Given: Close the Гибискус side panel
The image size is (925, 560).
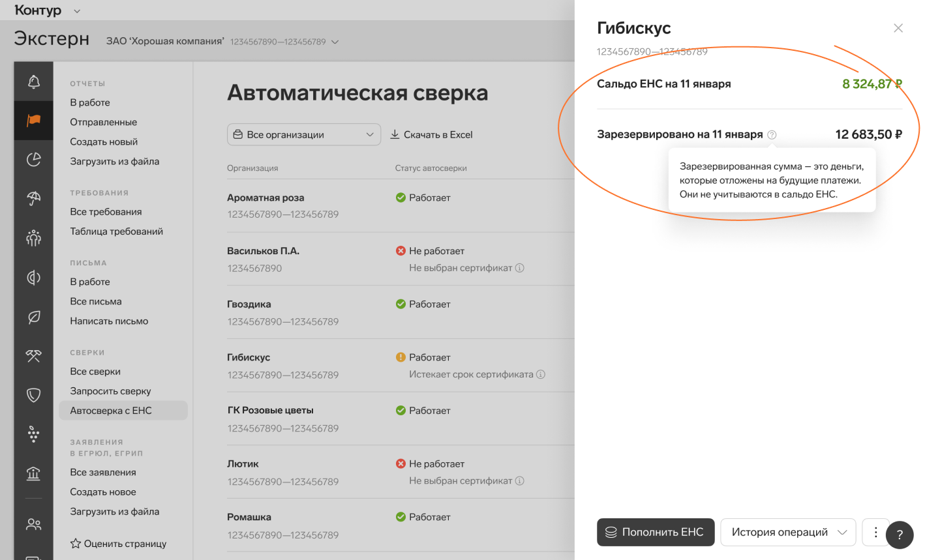Looking at the screenshot, I should [x=898, y=28].
